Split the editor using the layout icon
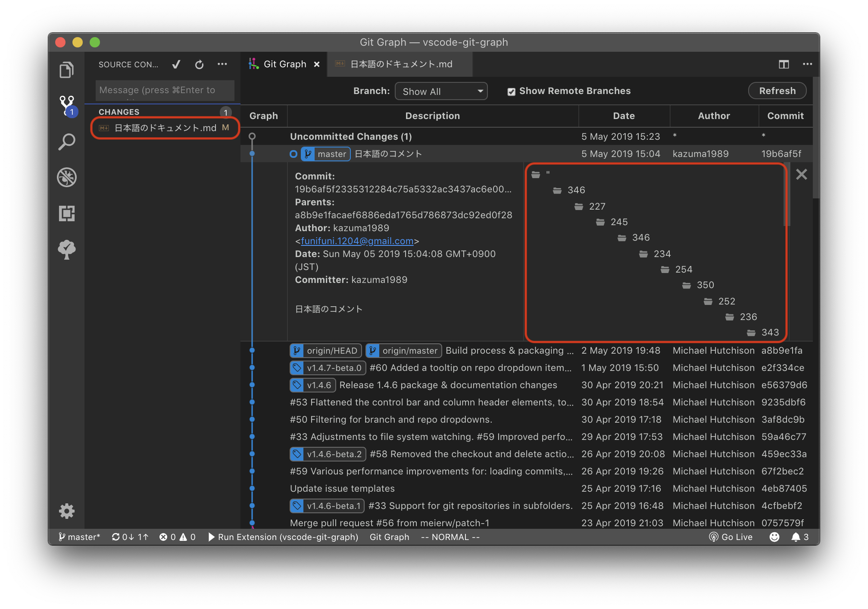This screenshot has height=609, width=868. pos(784,64)
